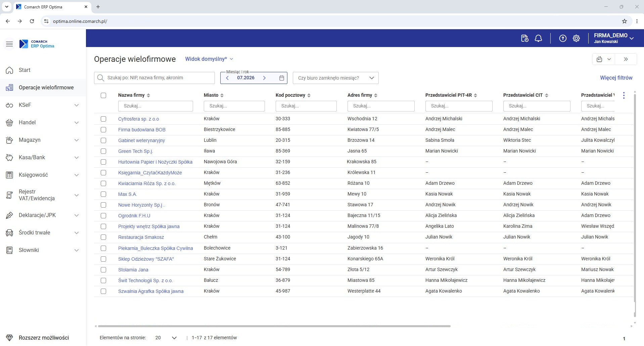Open the notifications bell
Viewport: 644px width, 346px height.
538,38
